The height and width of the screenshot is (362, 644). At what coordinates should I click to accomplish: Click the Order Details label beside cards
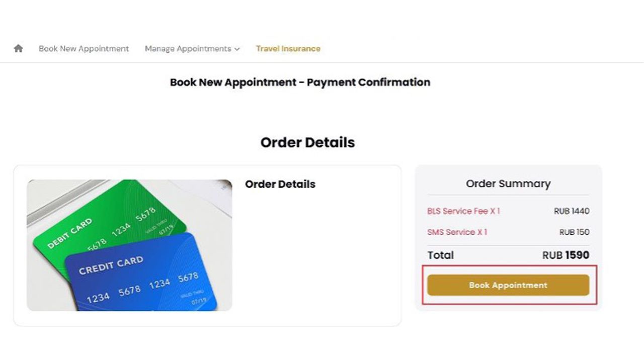click(x=280, y=184)
